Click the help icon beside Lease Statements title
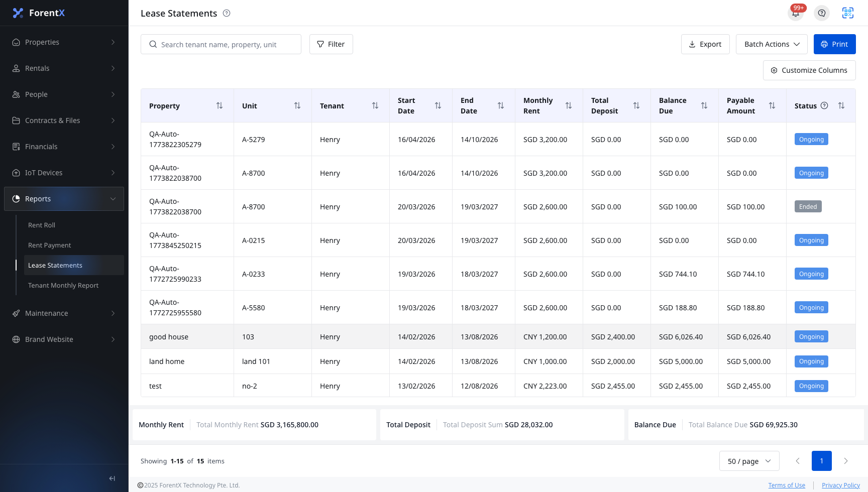 (227, 13)
